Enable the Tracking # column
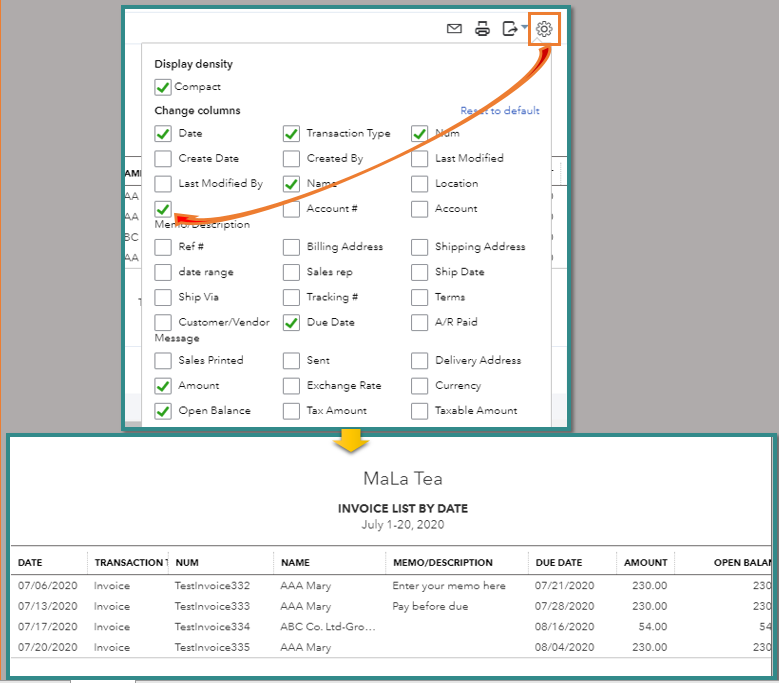Image resolution: width=779 pixels, height=683 pixels. (291, 297)
